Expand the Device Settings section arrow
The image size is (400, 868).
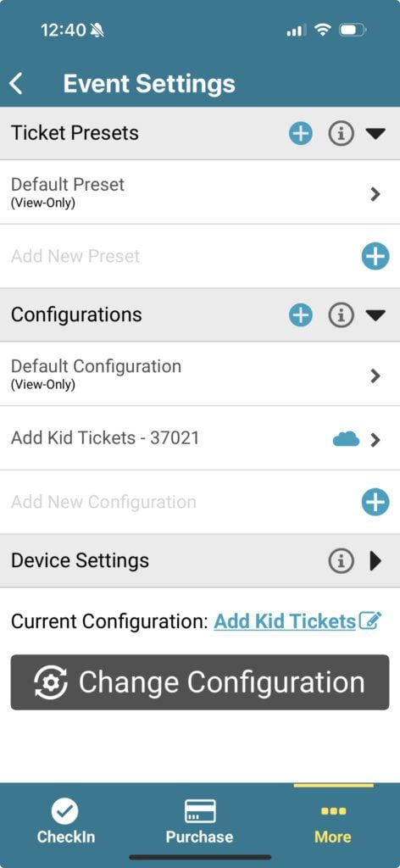pos(375,561)
